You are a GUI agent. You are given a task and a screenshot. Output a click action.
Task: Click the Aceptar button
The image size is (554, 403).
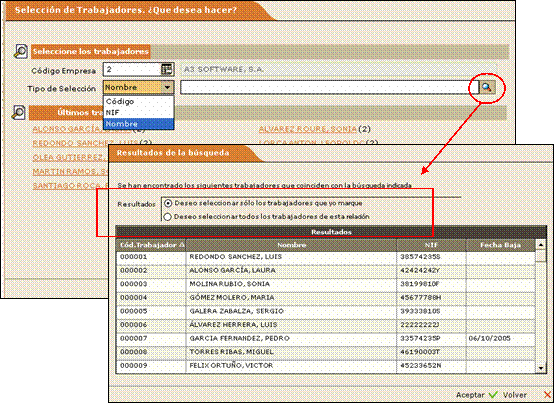point(470,395)
